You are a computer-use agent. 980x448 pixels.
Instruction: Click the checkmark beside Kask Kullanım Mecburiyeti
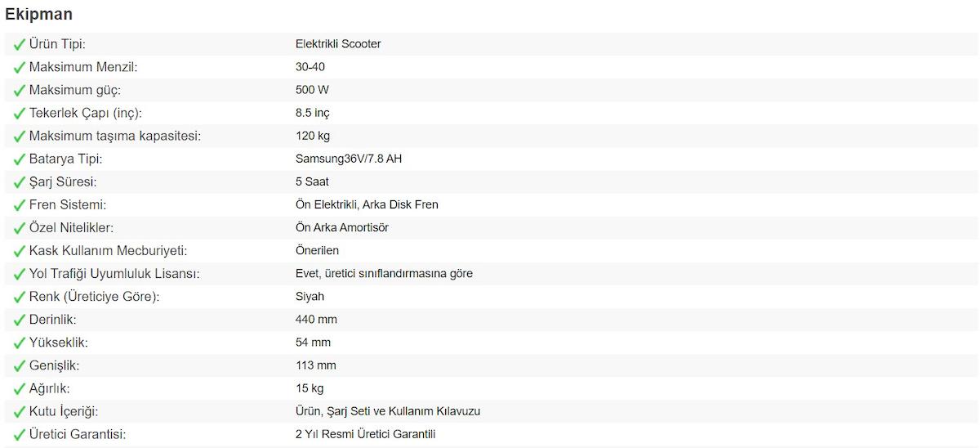[x=19, y=251]
